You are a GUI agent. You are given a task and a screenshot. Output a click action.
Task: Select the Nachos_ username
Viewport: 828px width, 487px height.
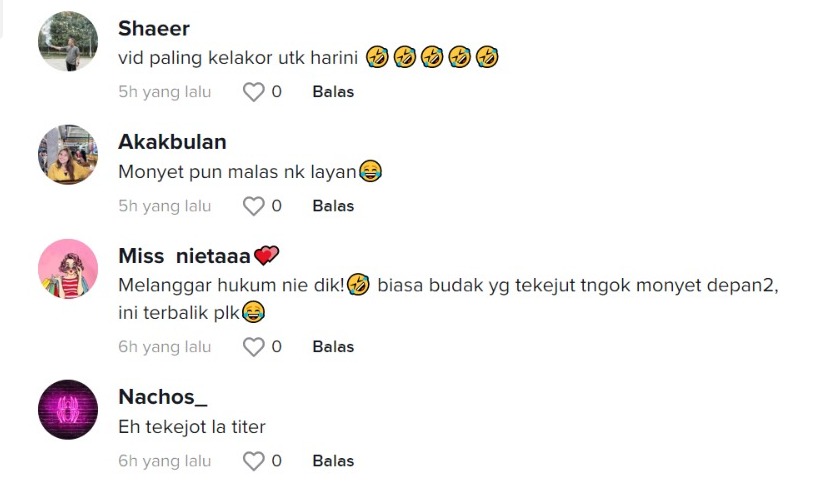click(162, 397)
